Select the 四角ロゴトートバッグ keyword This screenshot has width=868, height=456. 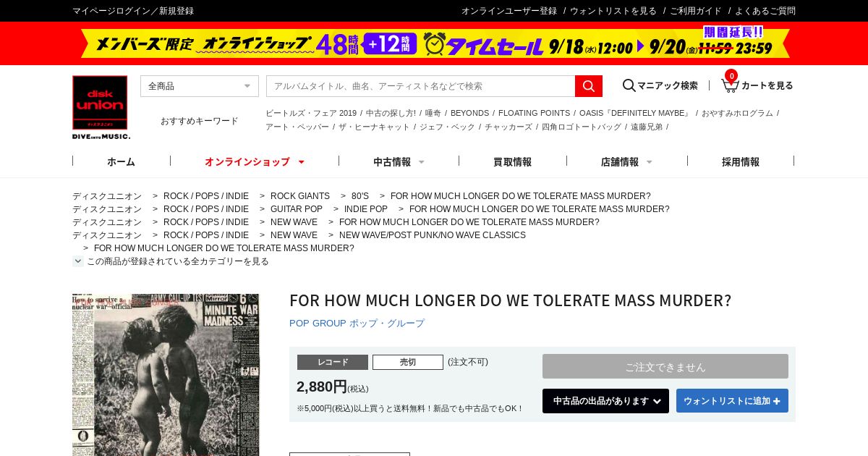click(582, 127)
